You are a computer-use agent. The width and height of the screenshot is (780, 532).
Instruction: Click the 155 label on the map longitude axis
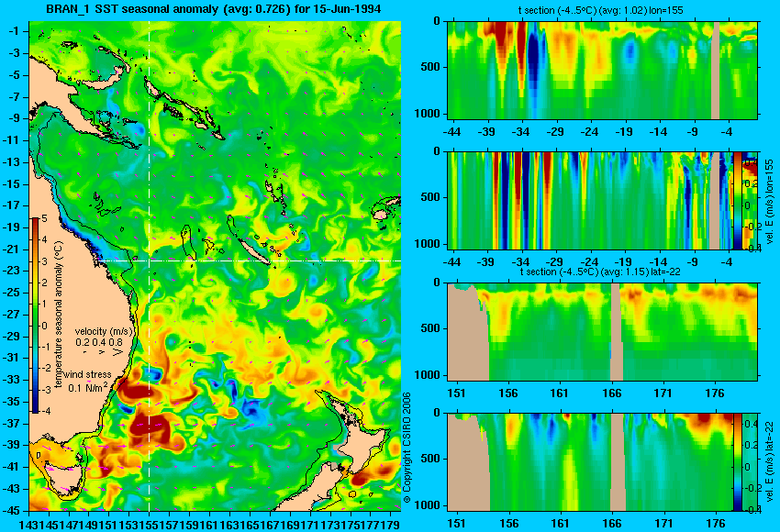[x=150, y=525]
